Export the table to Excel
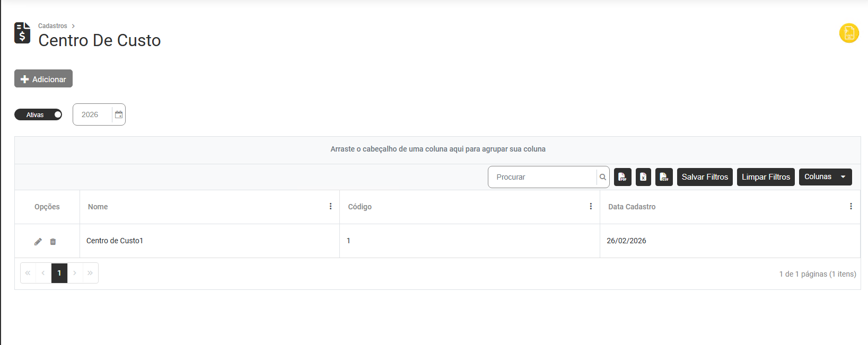This screenshot has height=345, width=868. (643, 177)
